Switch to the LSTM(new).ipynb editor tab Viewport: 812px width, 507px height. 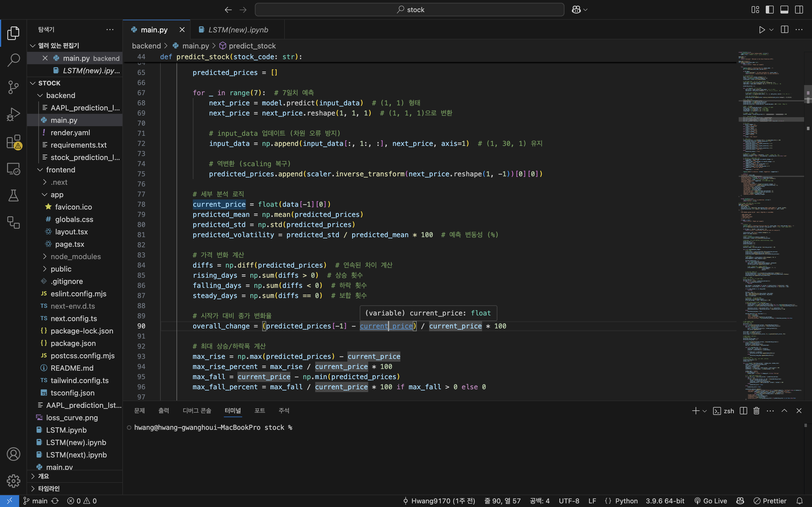coord(238,30)
